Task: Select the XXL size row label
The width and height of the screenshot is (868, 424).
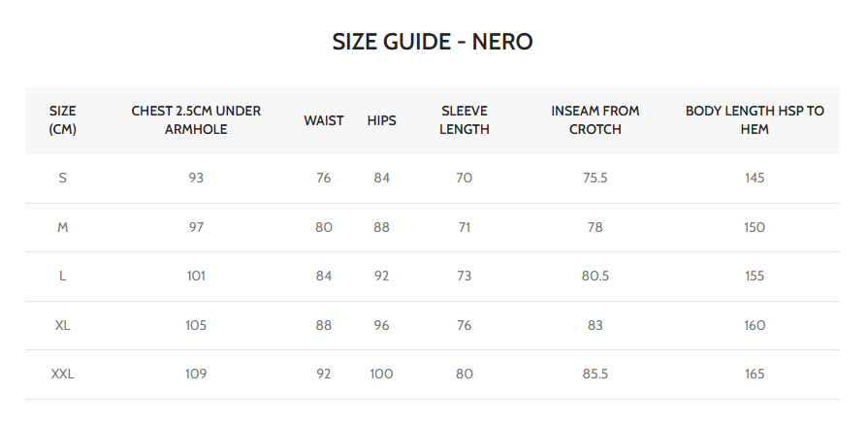Action: pos(63,375)
